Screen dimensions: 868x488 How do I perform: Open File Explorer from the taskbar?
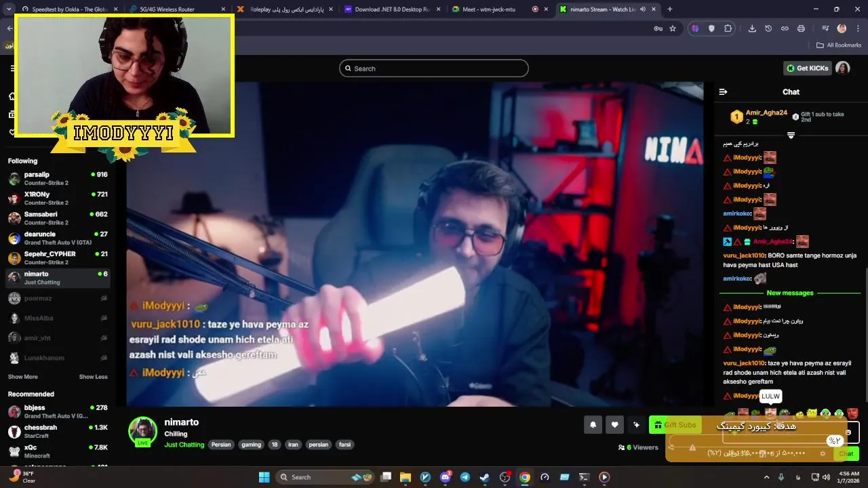406,477
